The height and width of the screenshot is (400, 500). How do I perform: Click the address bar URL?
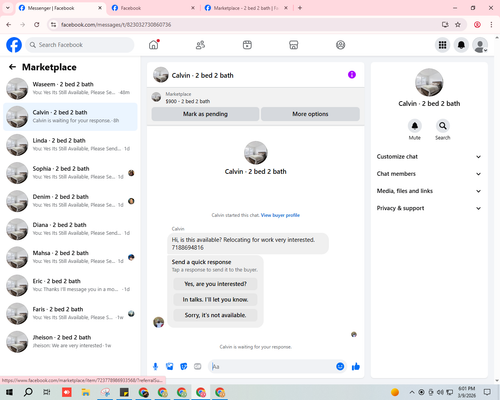point(116,25)
